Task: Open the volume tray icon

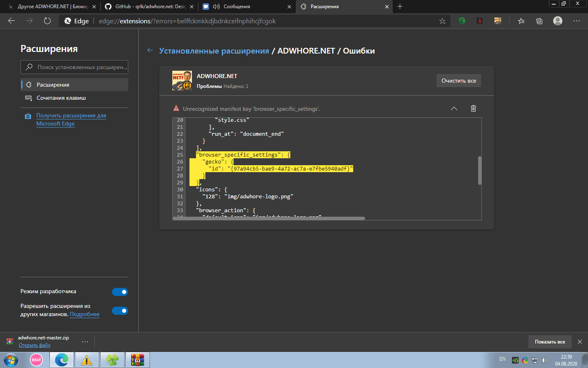Action: pos(545,360)
